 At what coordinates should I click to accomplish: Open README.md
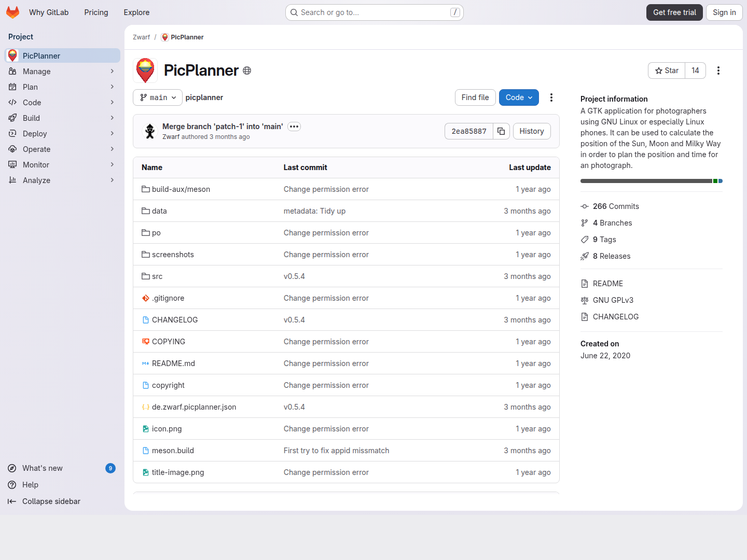(x=173, y=363)
